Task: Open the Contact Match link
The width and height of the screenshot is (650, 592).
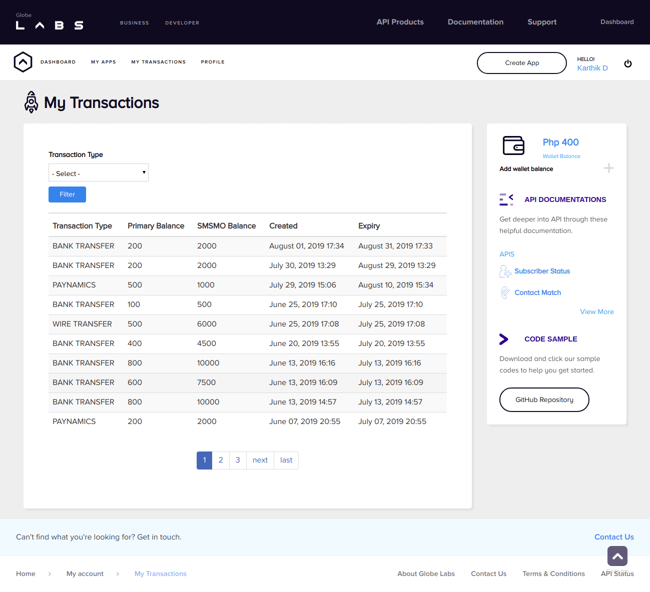Action: pyautogui.click(x=538, y=293)
